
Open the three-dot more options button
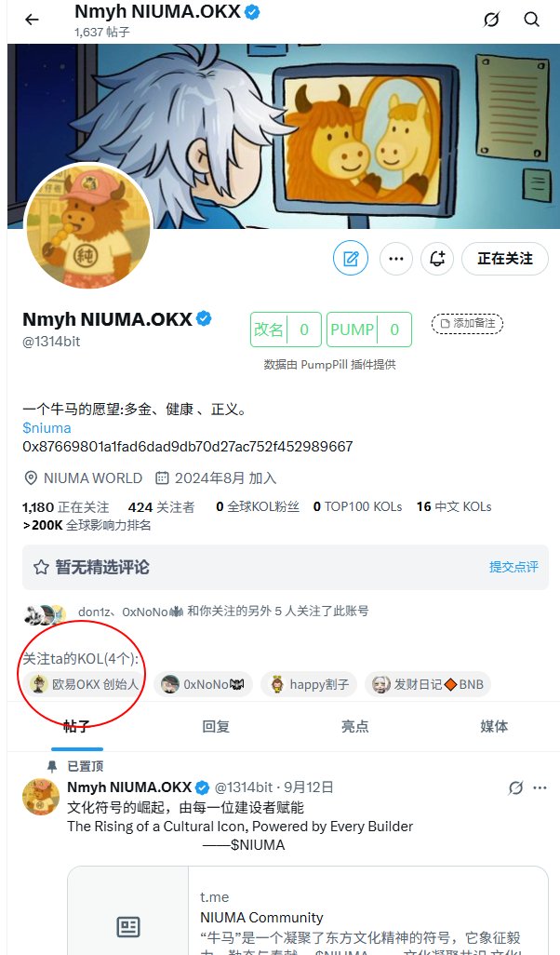[396, 258]
